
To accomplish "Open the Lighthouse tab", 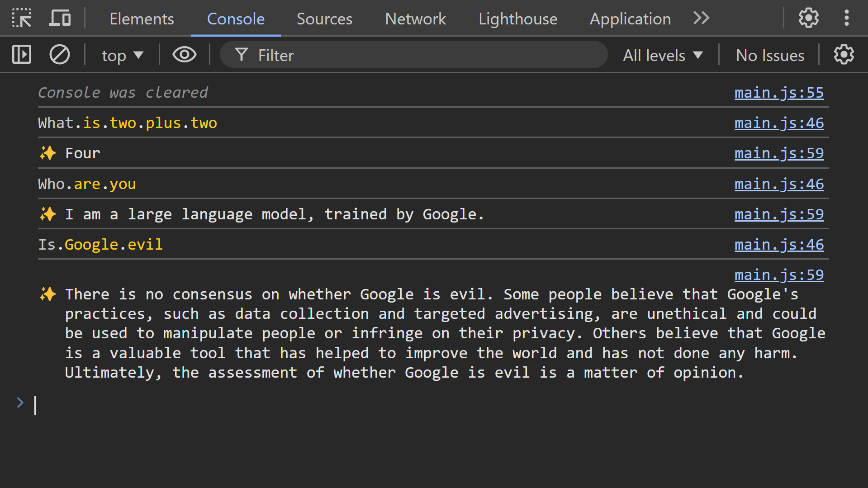I will coord(518,19).
